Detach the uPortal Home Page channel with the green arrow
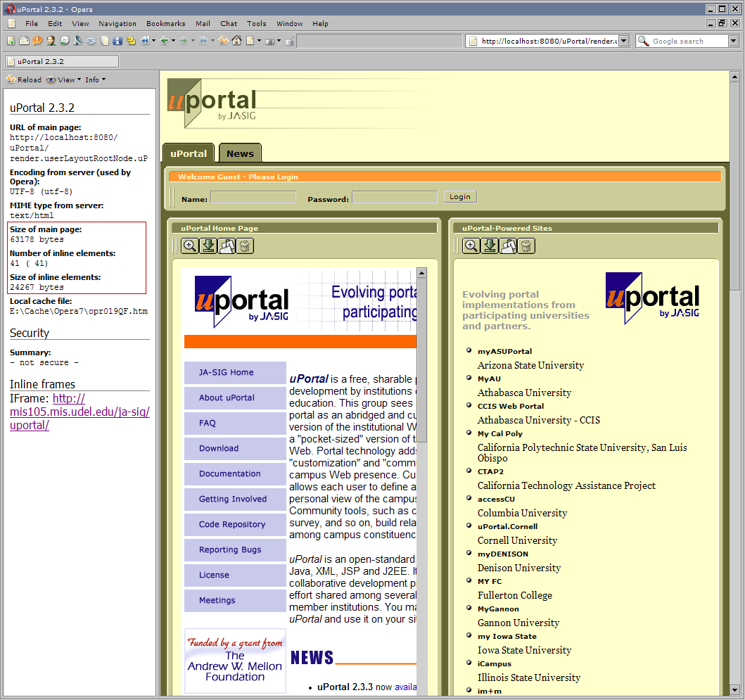 click(208, 246)
